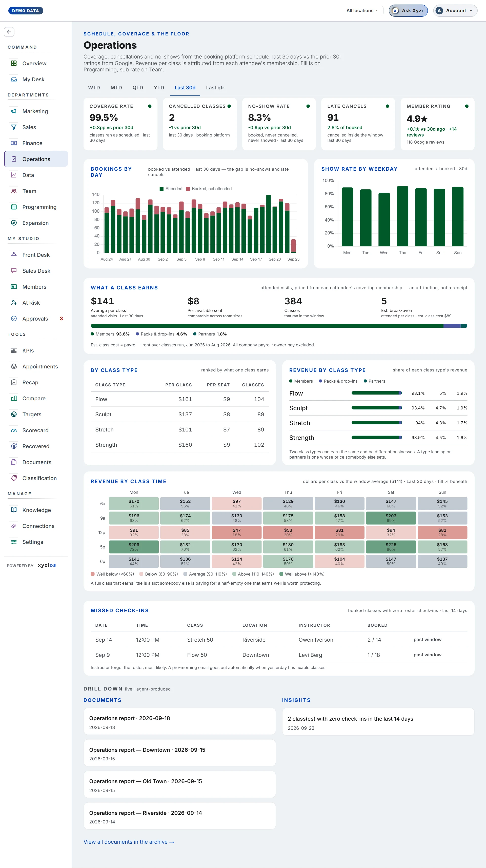Click the Documents file icon
This screenshot has height=868, width=486.
(x=14, y=462)
